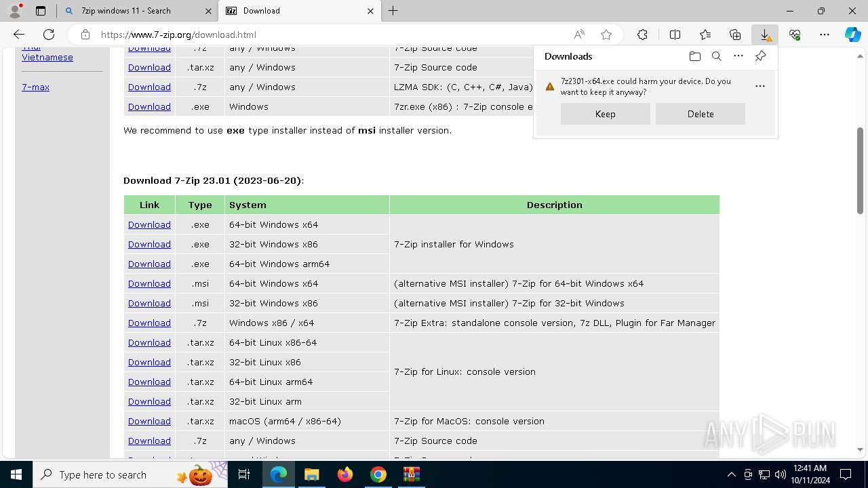The height and width of the screenshot is (488, 868).
Task: Select the Download tab
Action: pyautogui.click(x=300, y=11)
